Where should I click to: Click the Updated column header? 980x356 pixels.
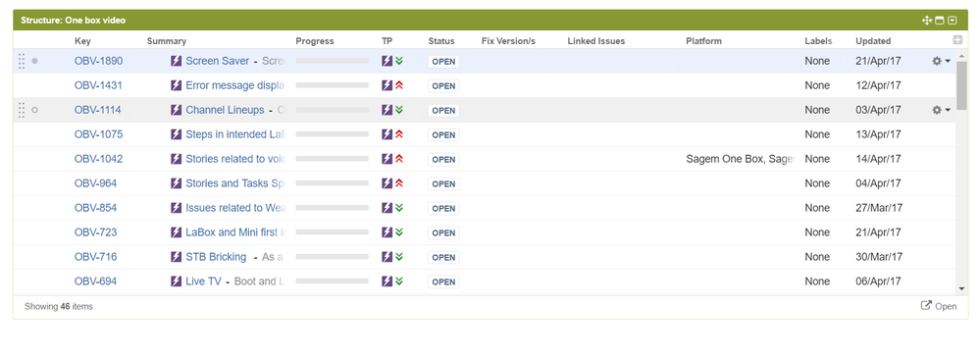coord(873,41)
